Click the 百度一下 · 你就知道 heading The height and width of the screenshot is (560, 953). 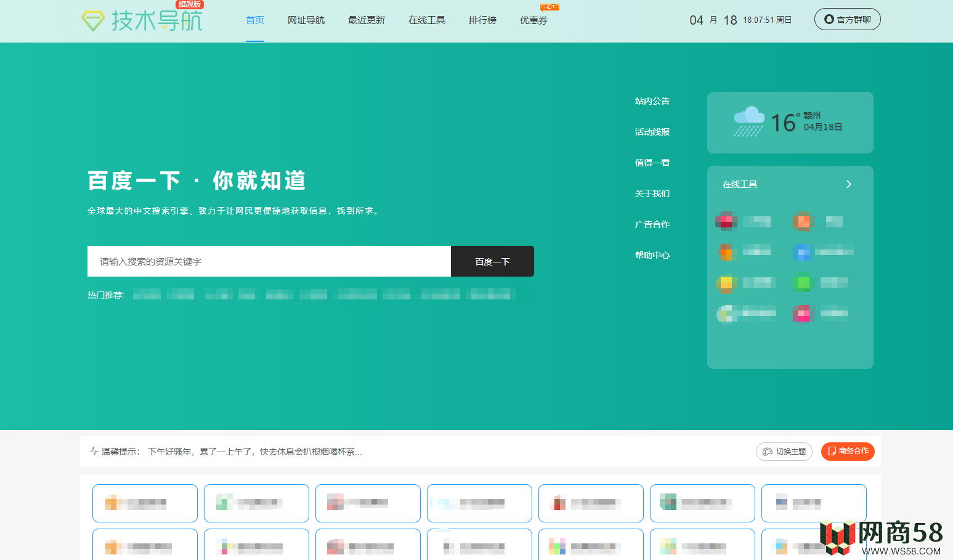[x=197, y=181]
